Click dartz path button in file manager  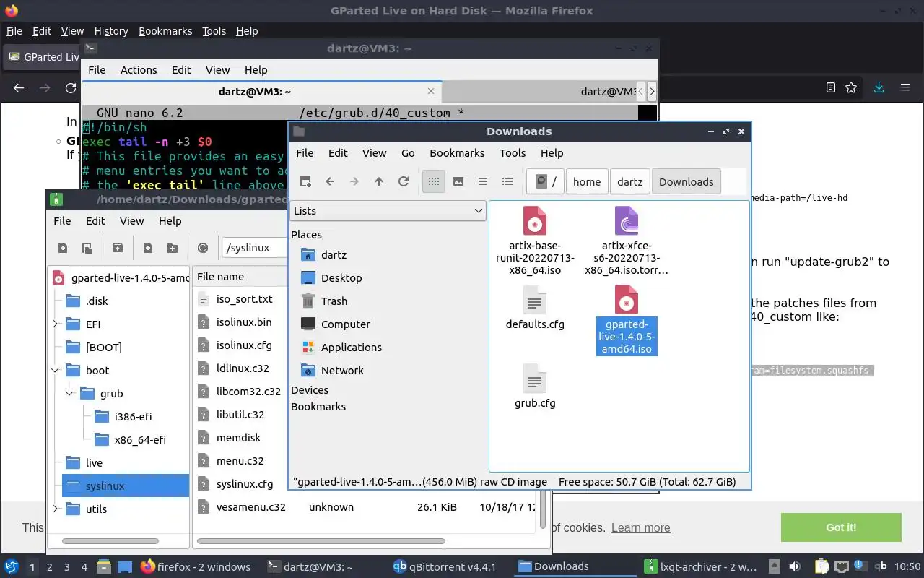click(x=630, y=181)
